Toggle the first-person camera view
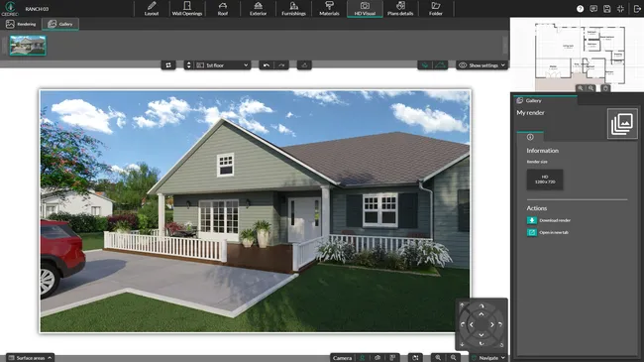The width and height of the screenshot is (644, 362). click(x=363, y=358)
